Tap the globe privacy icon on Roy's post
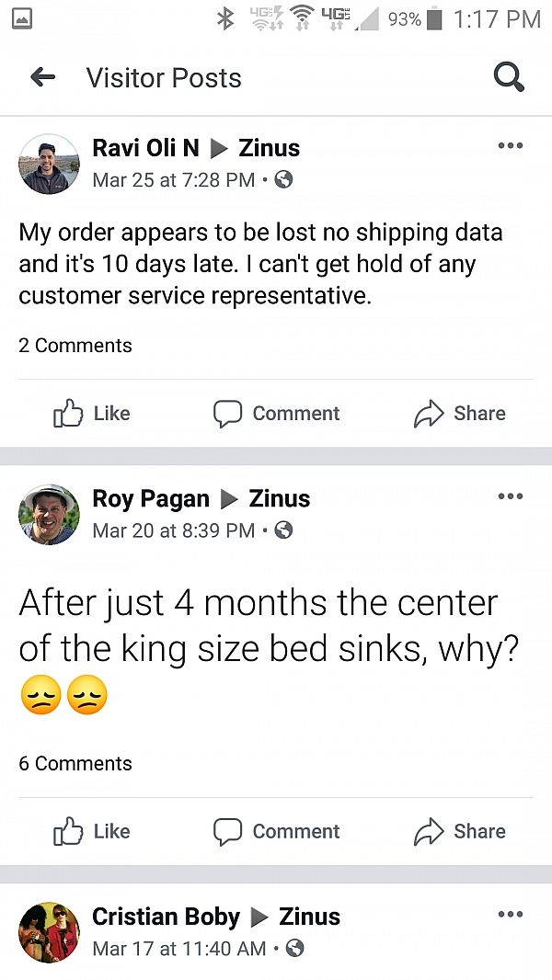The image size is (552, 980). 283,530
